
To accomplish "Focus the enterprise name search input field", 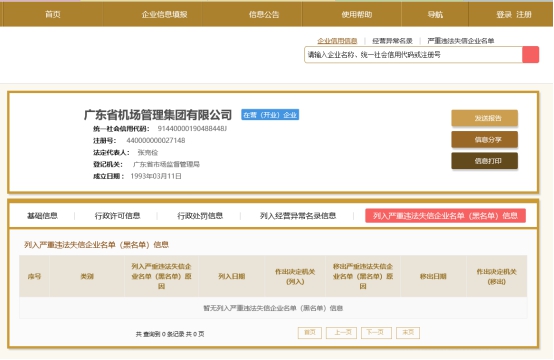I will [x=413, y=55].
